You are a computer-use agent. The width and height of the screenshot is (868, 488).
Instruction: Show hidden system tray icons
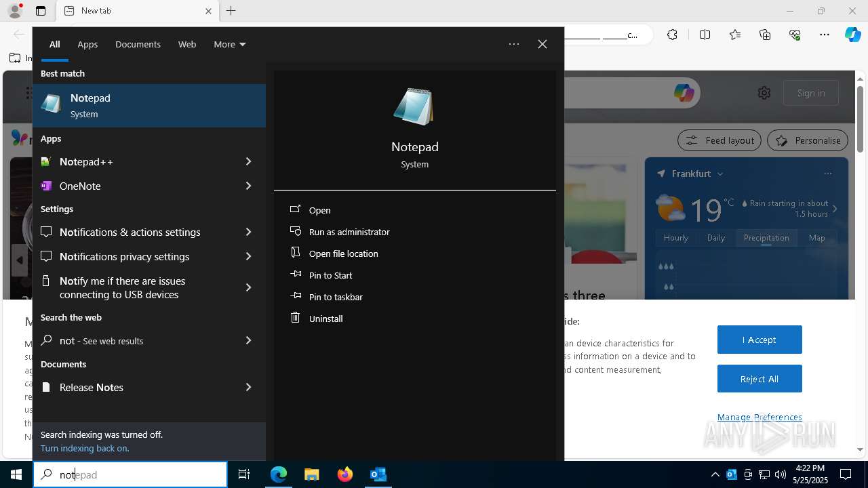[715, 474]
